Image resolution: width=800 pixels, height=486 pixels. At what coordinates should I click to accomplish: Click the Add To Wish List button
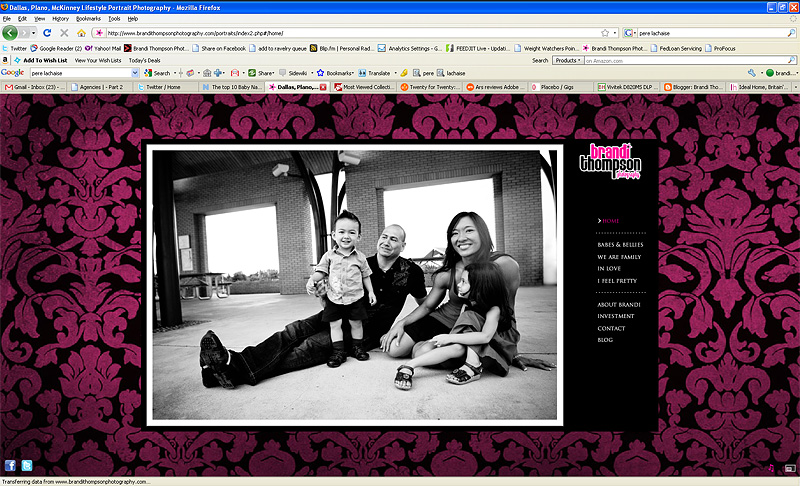click(41, 60)
